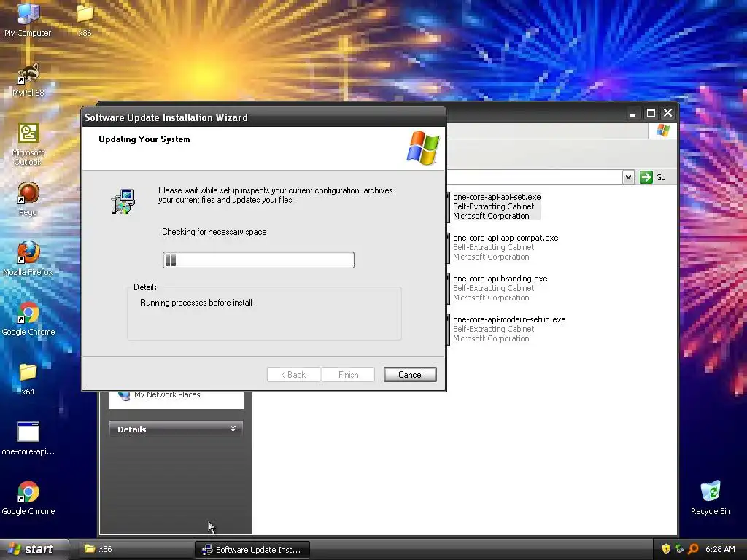Open Google Chrome icon below one-core-api file
Screen dimensions: 747x560
28,498
